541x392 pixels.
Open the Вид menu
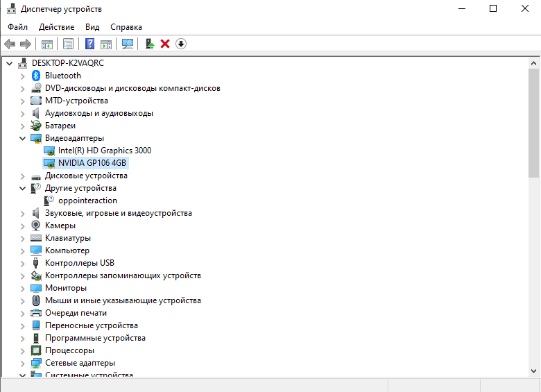pos(92,27)
